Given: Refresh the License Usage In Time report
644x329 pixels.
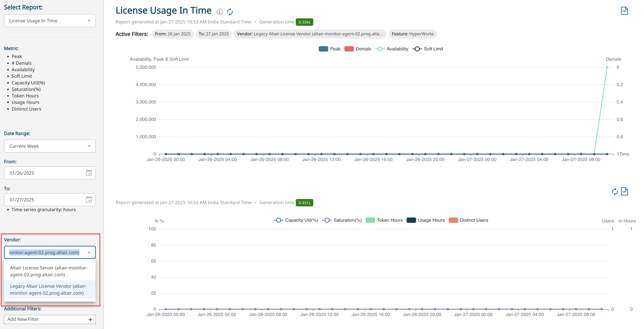Looking at the screenshot, I should pos(230,11).
